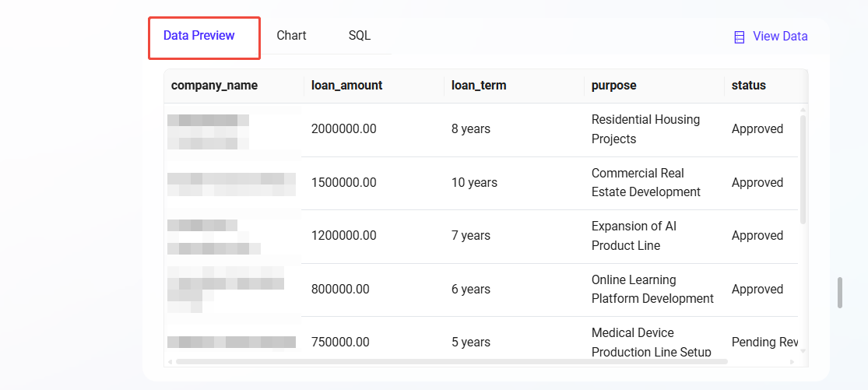
Task: Select the loan_term column header
Action: tap(479, 86)
